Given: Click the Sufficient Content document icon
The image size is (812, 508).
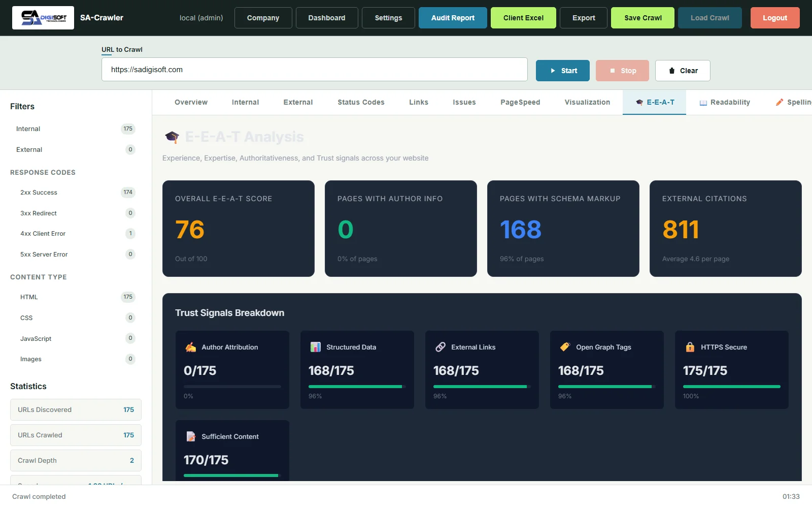Looking at the screenshot, I should pos(191,436).
